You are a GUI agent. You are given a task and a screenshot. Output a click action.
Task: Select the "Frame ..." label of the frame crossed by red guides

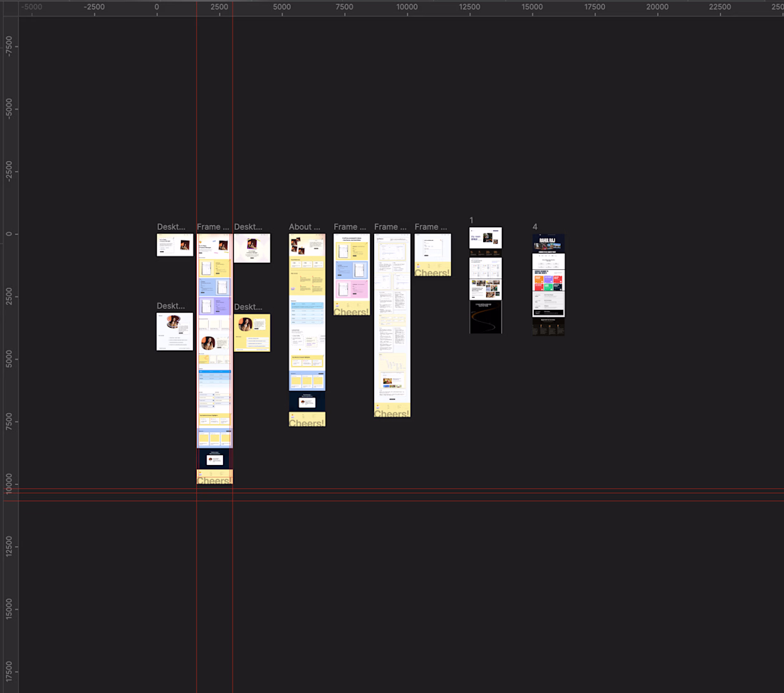click(x=213, y=226)
